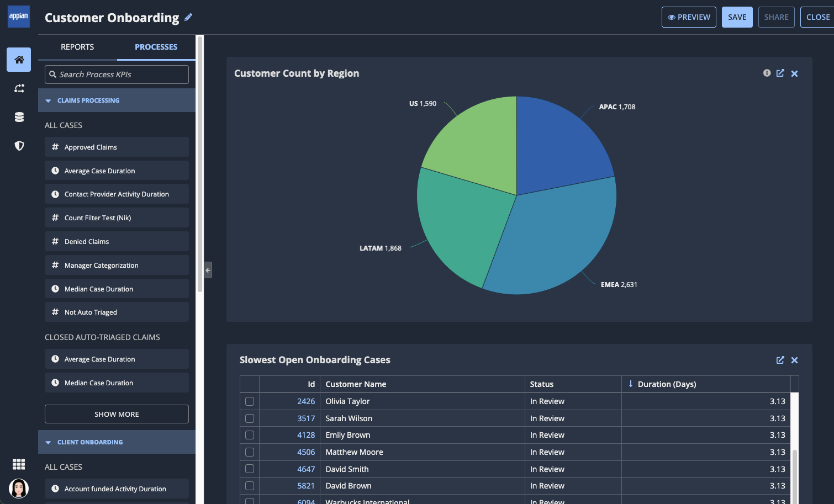Click the 'APAC 1,708' chart label
Viewport: 834px width, 504px height.
coord(617,107)
